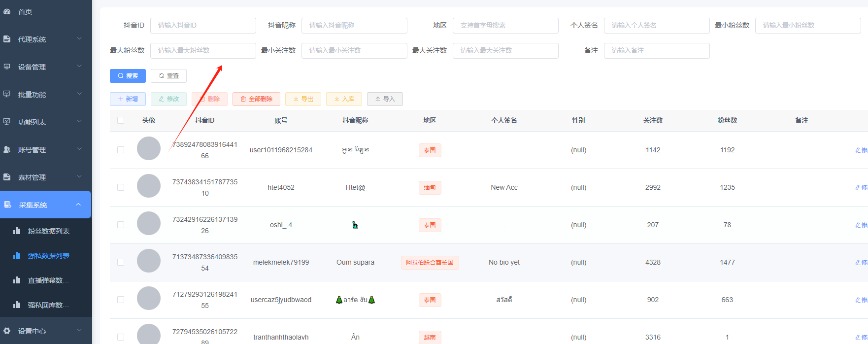
Task: Focus the 抖音昵称 input field
Action: 354,26
